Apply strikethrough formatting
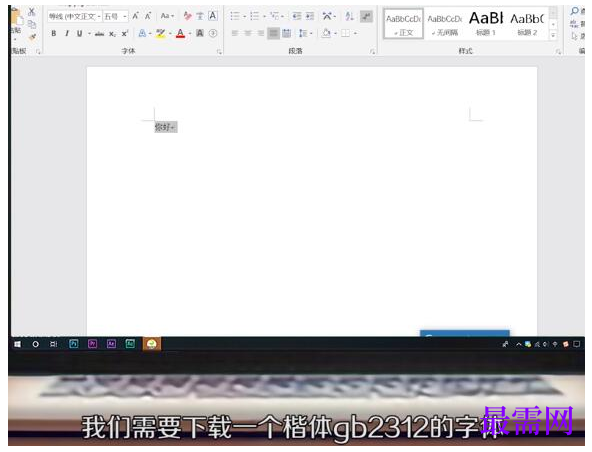The image size is (592, 452). point(99,34)
